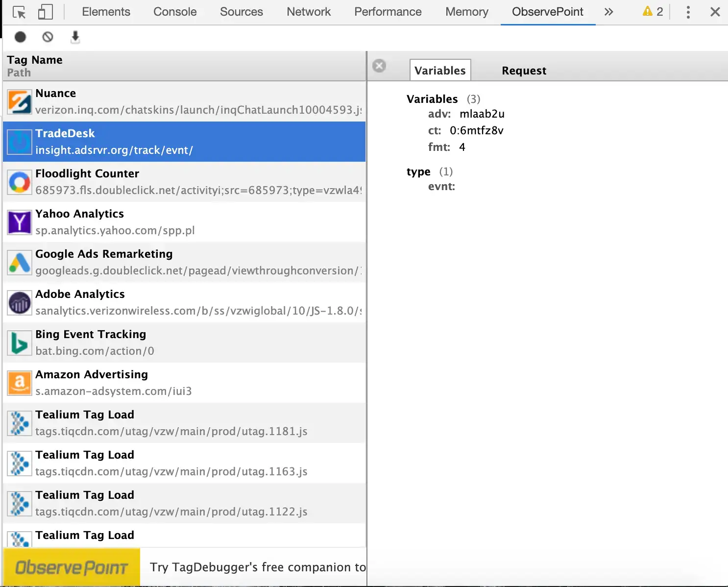Select the Yahoo Analytics tag icon

pyautogui.click(x=20, y=222)
